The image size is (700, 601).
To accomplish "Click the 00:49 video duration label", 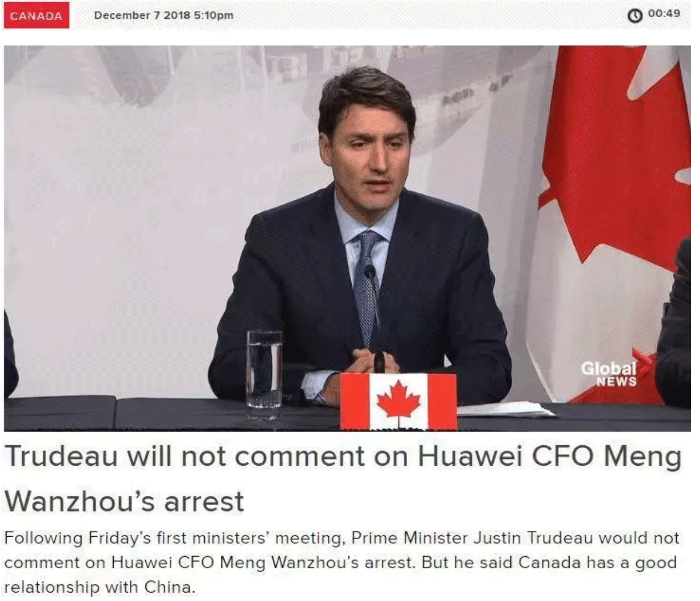I will tap(664, 13).
